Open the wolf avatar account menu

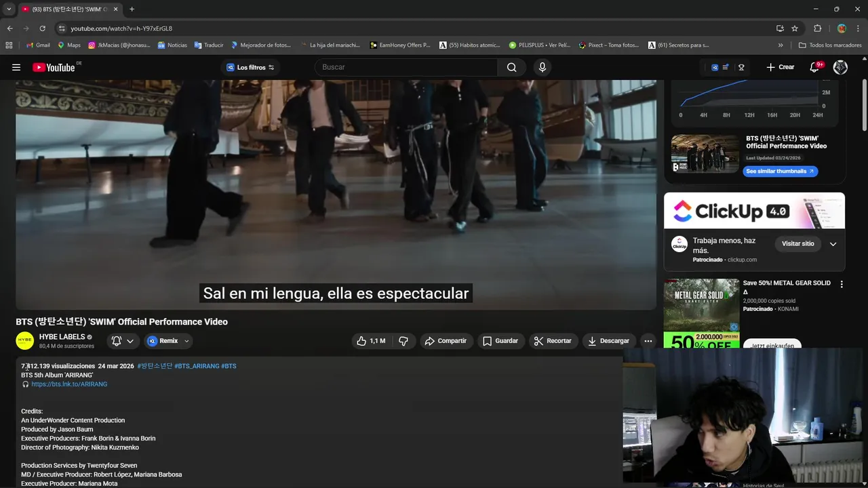point(840,67)
